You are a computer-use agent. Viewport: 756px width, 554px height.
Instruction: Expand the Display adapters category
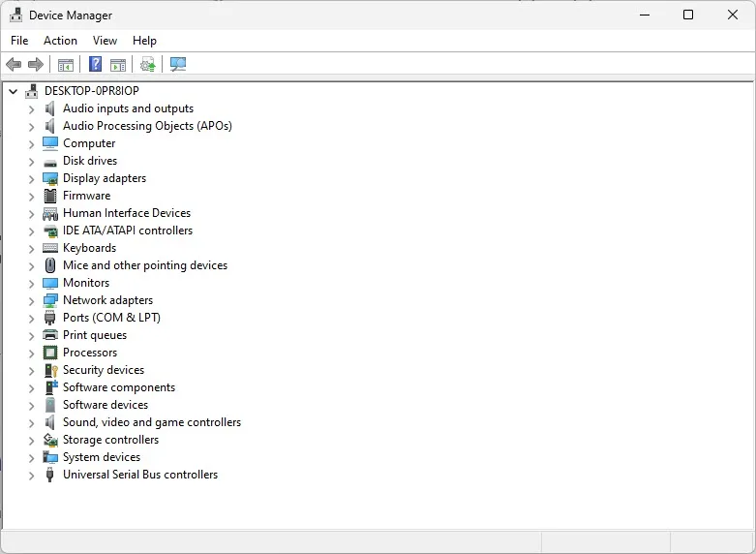pos(31,179)
